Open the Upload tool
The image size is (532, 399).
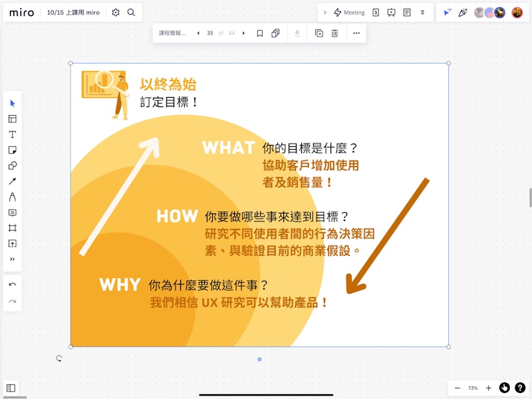(12, 243)
